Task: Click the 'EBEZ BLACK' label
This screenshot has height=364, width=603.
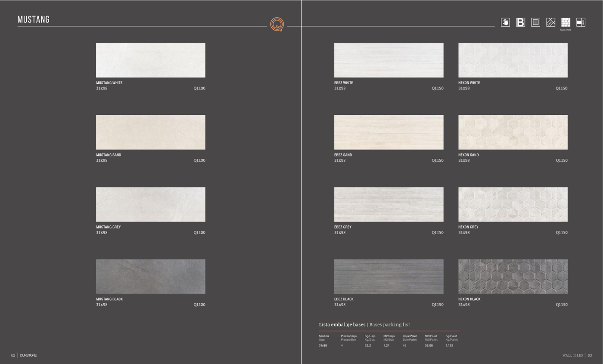Action: [344, 299]
